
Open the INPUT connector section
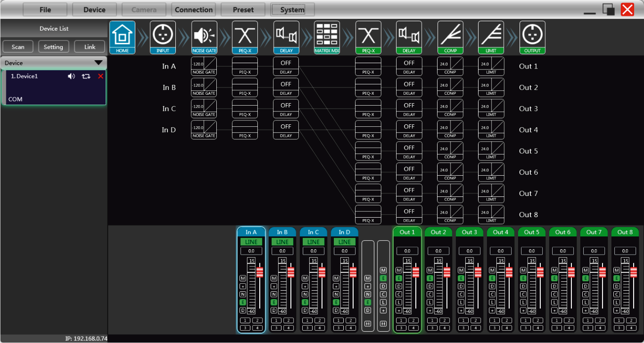pyautogui.click(x=163, y=37)
